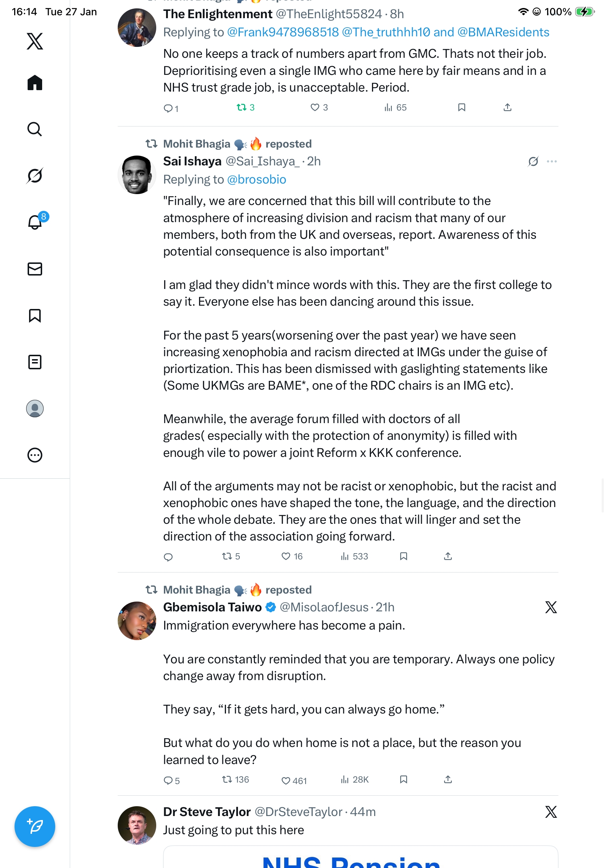This screenshot has width=606, height=868.
Task: Open three-dot menu on Sai Ishaya's post
Action: point(552,161)
